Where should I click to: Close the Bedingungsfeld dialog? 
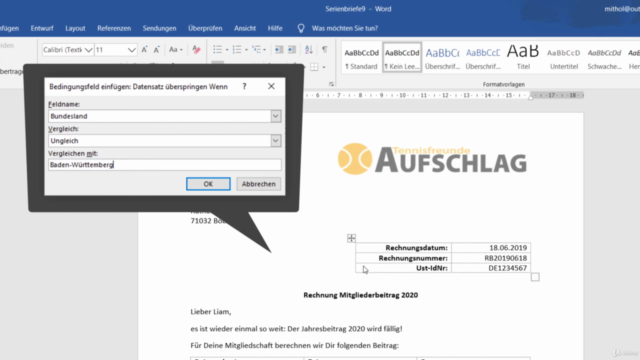click(271, 86)
